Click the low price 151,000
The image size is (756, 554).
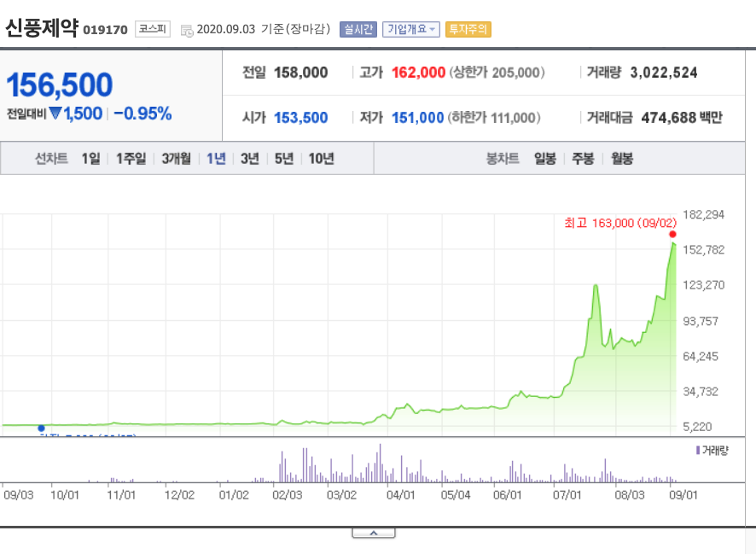pyautogui.click(x=417, y=118)
